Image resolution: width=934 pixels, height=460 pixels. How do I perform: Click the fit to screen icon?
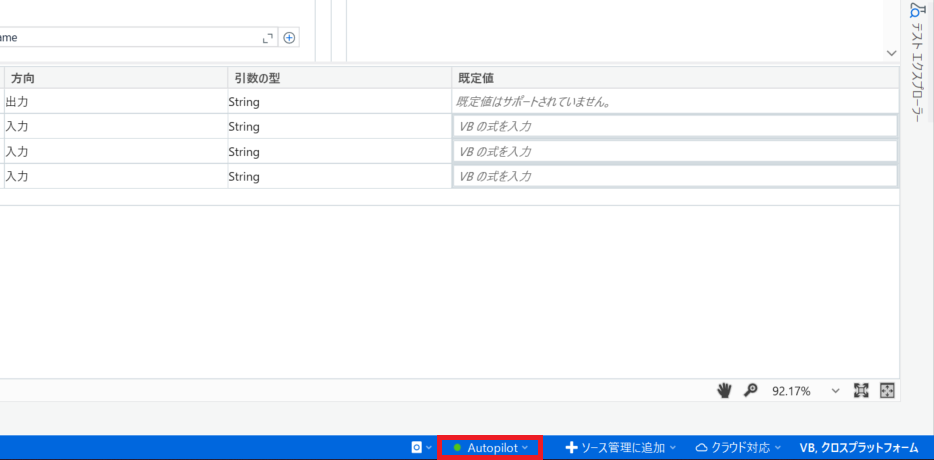(x=861, y=391)
